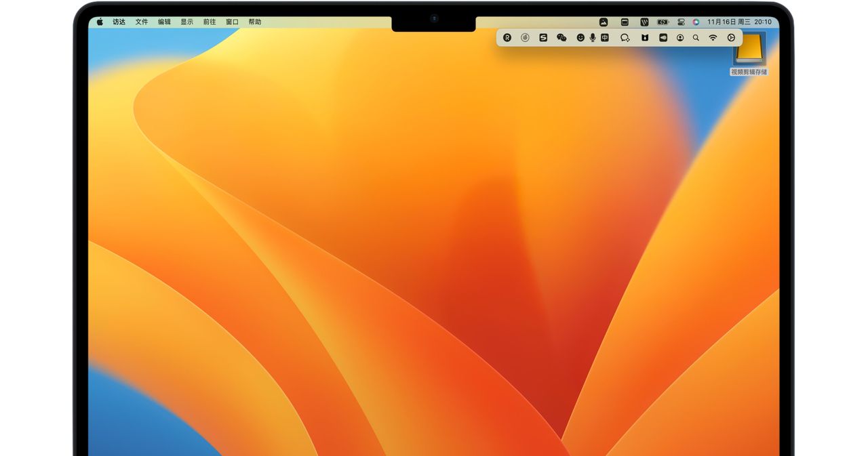The height and width of the screenshot is (456, 868).
Task: Open the 访达 menu
Action: point(119,22)
